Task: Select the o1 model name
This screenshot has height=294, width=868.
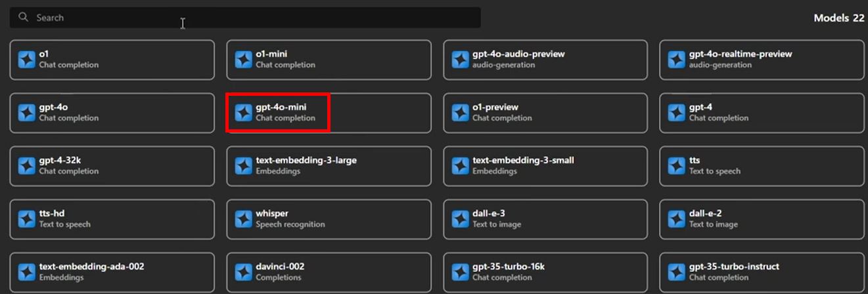Action: tap(44, 54)
